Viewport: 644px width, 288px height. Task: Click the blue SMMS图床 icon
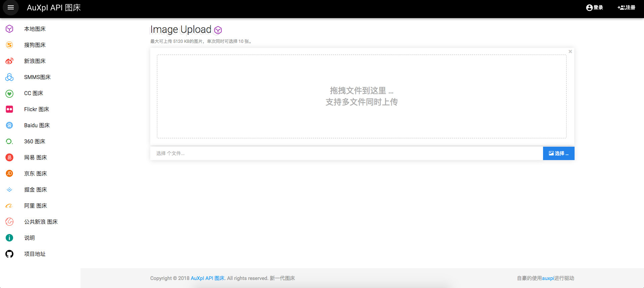pos(9,77)
